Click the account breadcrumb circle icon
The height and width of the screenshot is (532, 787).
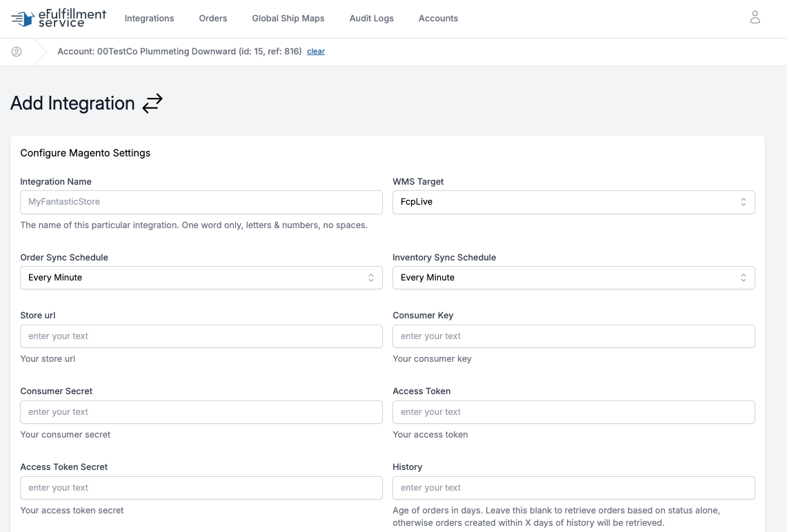pos(17,52)
